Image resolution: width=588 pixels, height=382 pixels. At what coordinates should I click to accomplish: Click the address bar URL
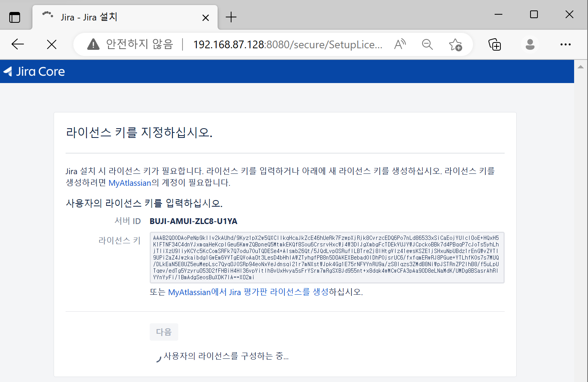tap(287, 44)
